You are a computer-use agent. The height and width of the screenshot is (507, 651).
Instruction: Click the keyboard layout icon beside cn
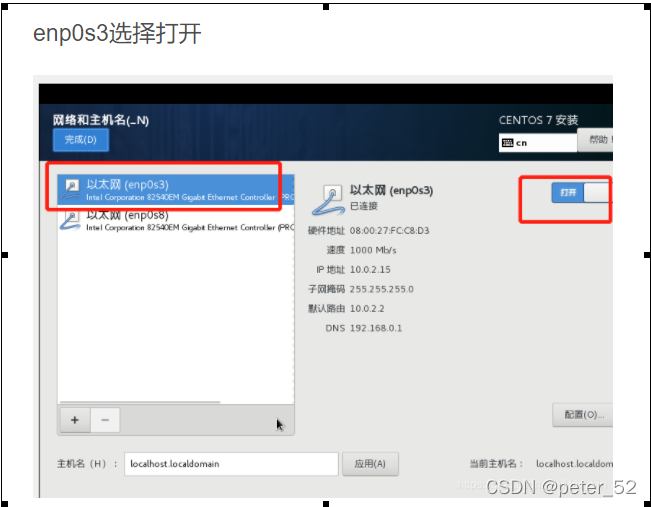pos(507,143)
